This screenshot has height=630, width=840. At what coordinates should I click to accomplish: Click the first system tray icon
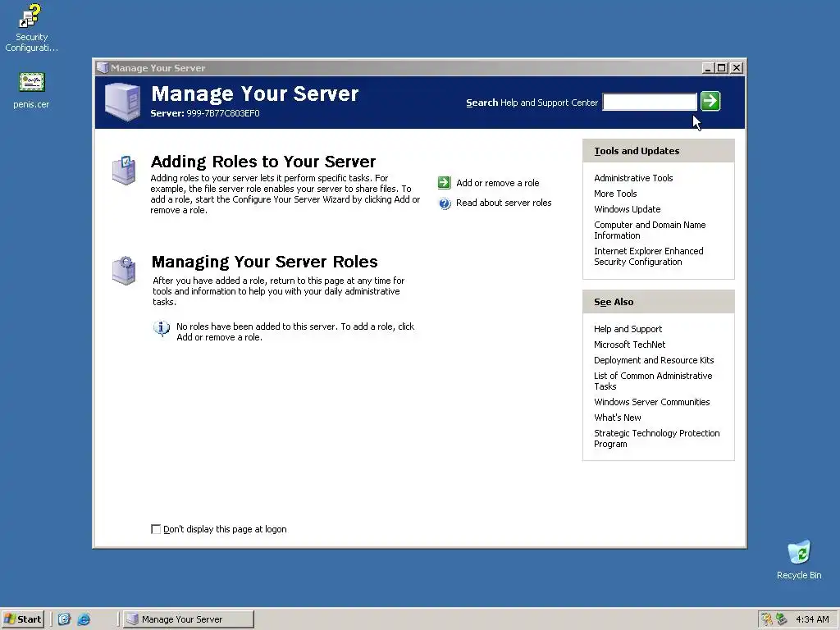[x=767, y=619]
